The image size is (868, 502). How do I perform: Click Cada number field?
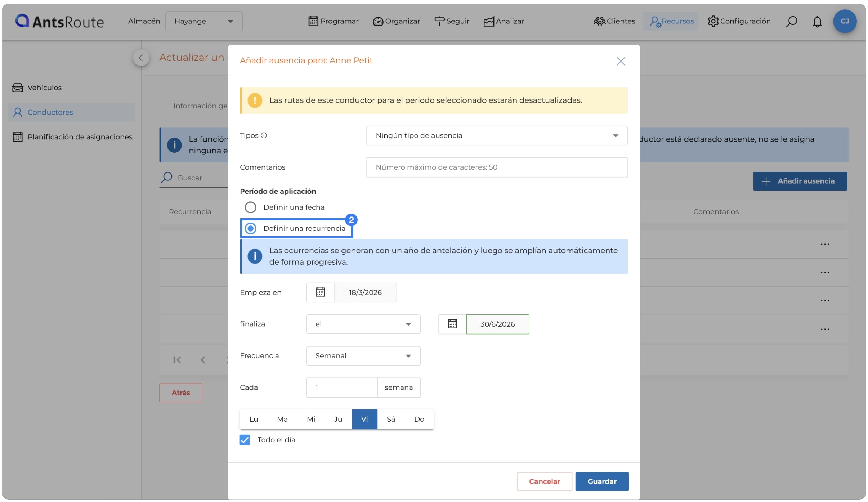click(341, 387)
